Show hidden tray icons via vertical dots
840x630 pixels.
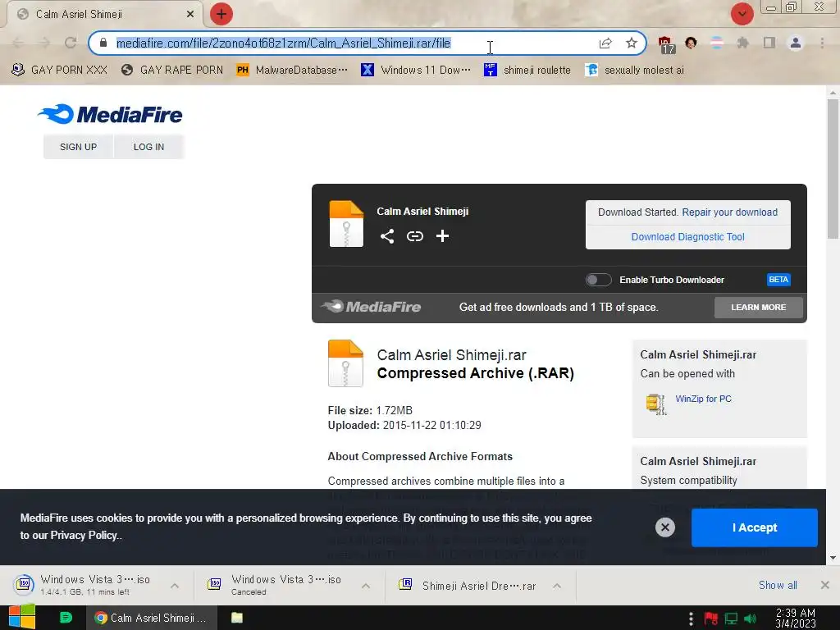point(691,619)
